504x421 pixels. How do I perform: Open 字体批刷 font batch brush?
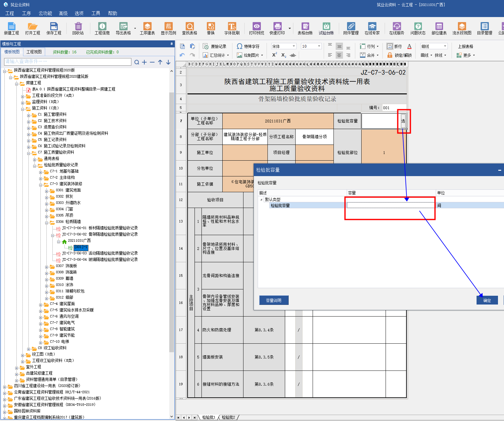coord(232,28)
